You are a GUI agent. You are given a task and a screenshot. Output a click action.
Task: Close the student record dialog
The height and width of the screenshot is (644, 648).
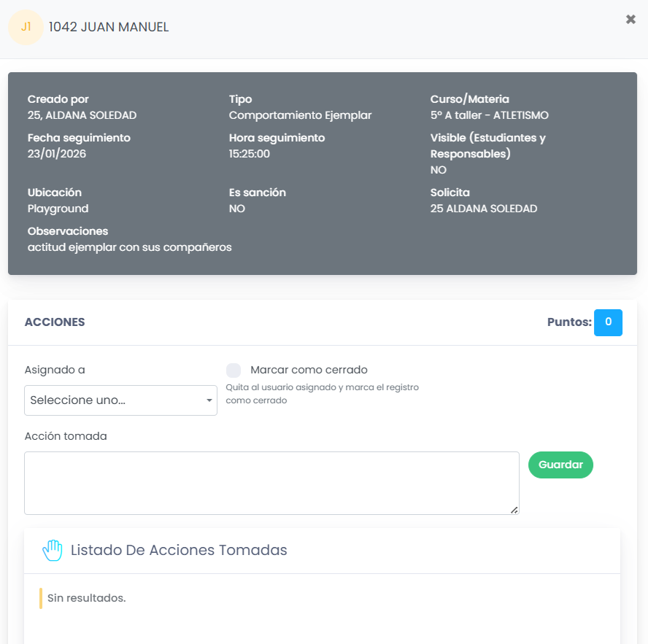coord(630,20)
